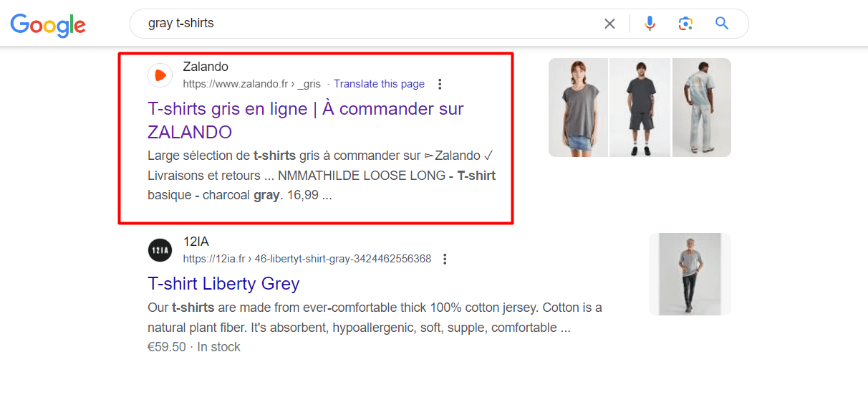
Task: Click "Translate this page" link
Action: 379,84
